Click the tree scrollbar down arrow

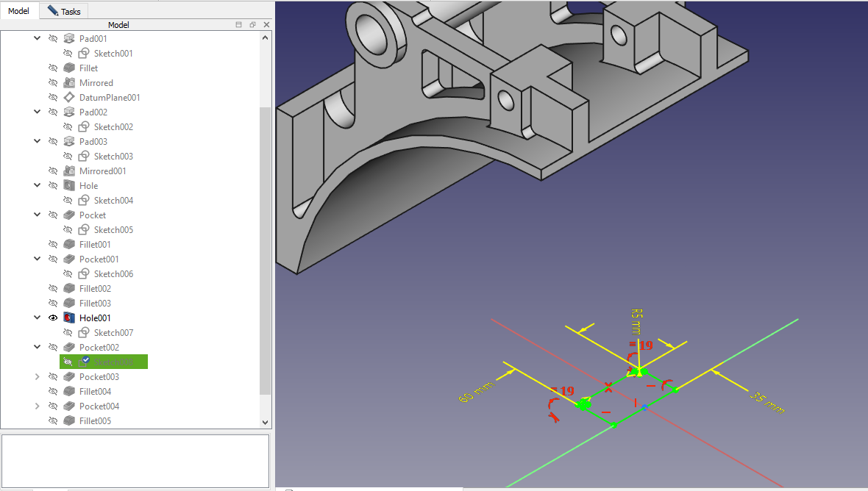pos(266,422)
